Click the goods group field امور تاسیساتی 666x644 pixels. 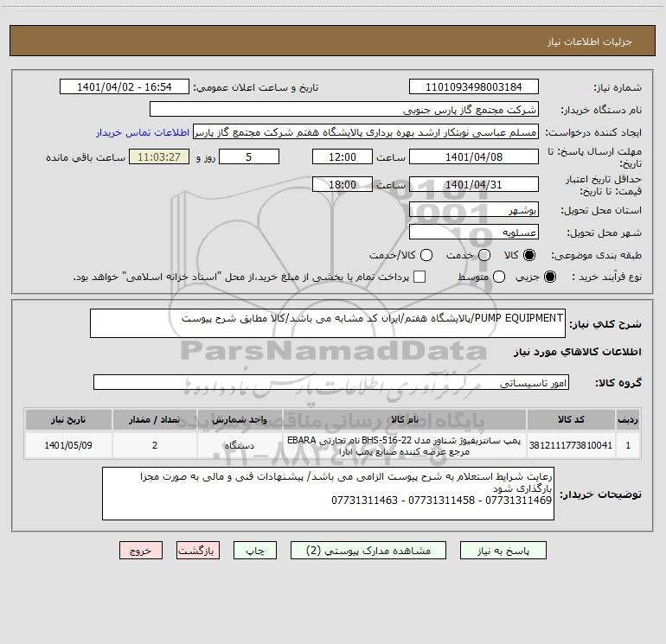pos(331,382)
